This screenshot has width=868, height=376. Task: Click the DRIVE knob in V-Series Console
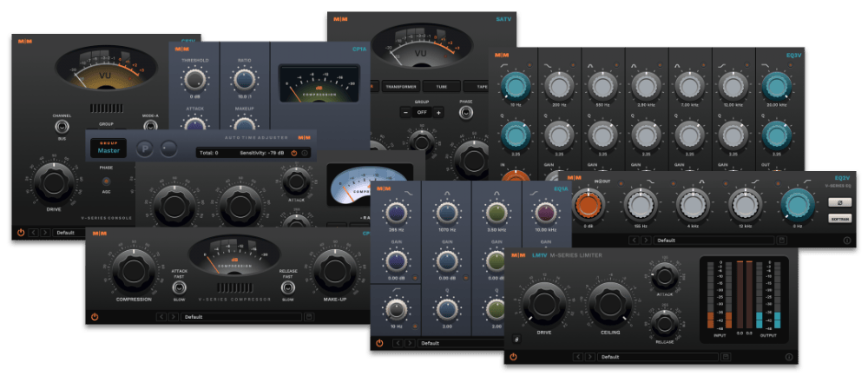tap(54, 184)
